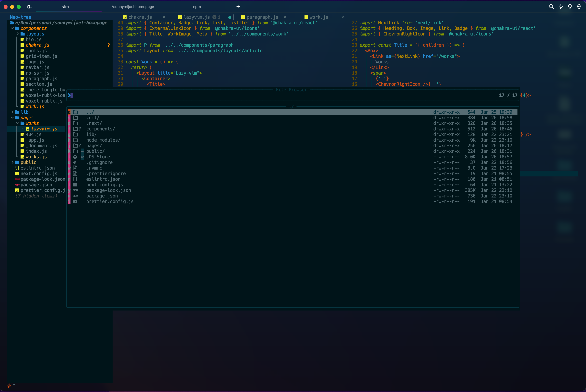Select the paragraph.js buffer tab
The height and width of the screenshot is (392, 586).
262,17
